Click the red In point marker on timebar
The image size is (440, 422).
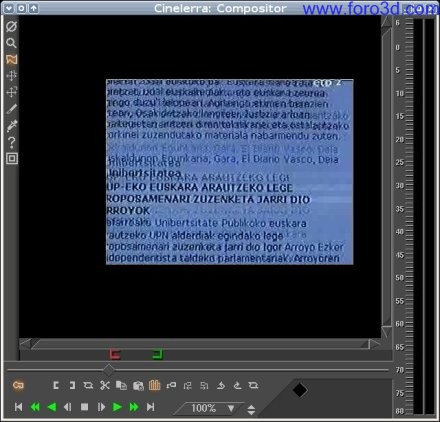(x=115, y=354)
